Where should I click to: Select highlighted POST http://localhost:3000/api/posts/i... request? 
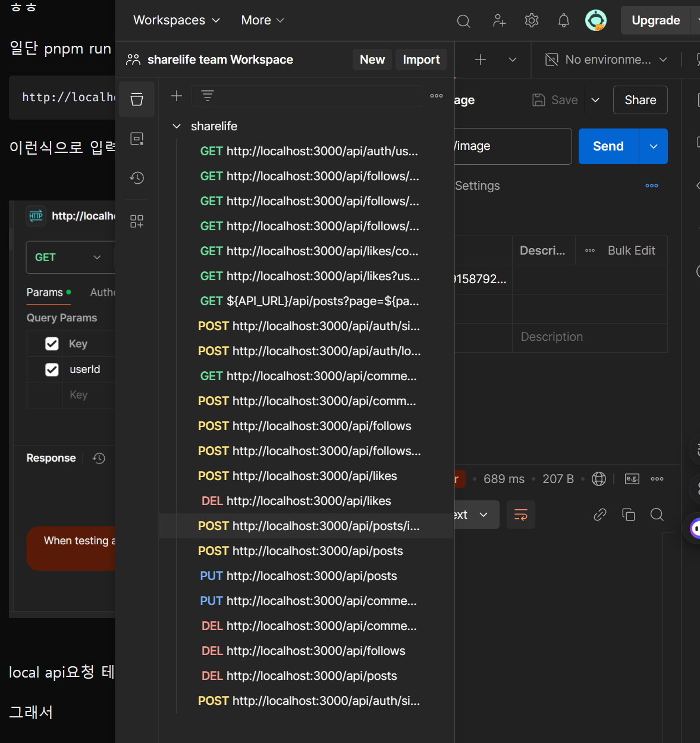click(x=306, y=526)
